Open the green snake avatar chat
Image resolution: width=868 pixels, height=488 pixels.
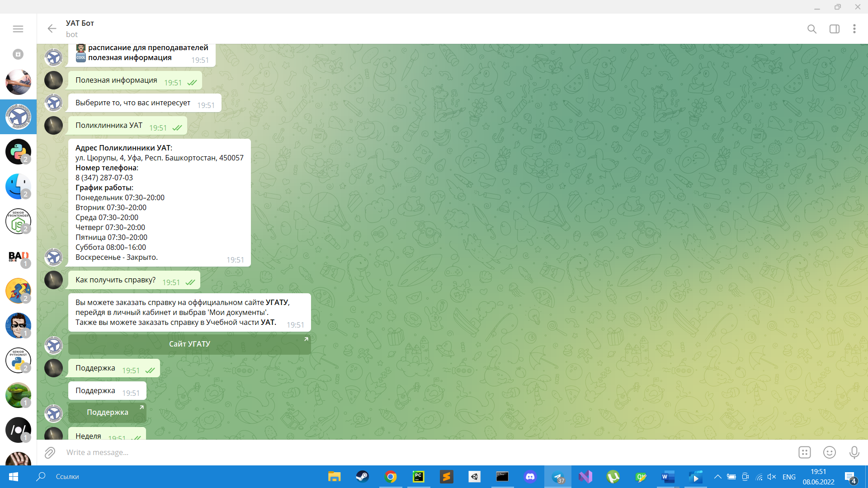pos(18,395)
